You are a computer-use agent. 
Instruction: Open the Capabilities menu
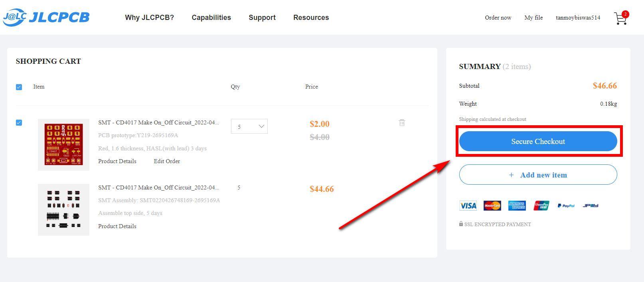pyautogui.click(x=211, y=18)
